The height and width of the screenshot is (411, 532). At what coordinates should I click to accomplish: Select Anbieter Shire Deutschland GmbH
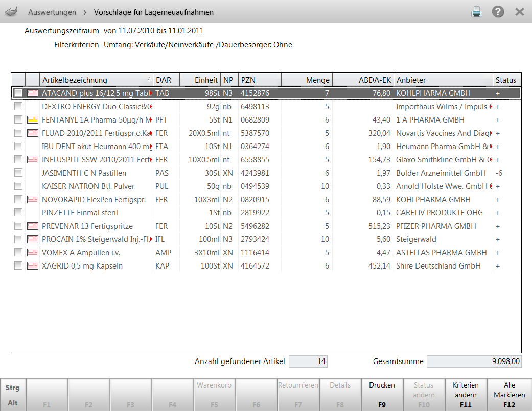pos(438,266)
